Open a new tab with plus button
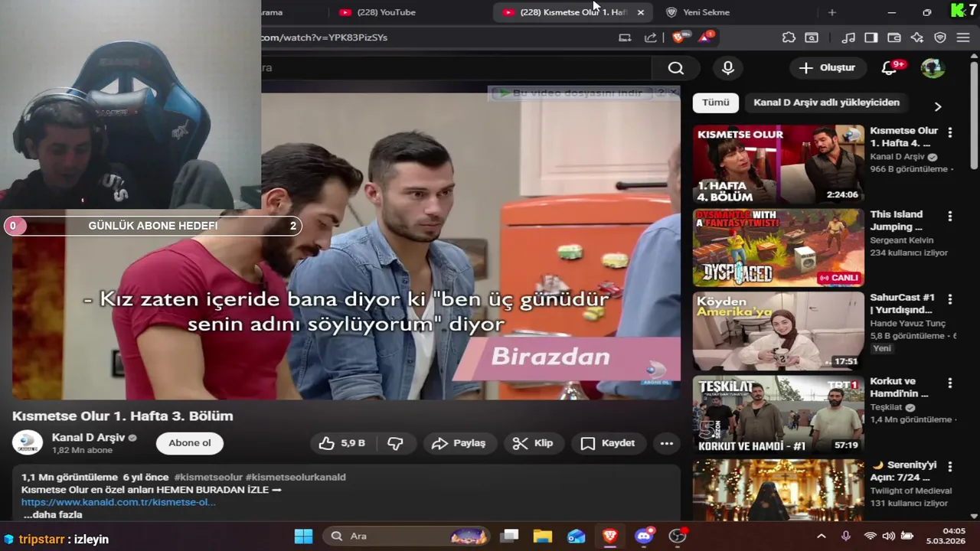The image size is (980, 551). (x=832, y=12)
